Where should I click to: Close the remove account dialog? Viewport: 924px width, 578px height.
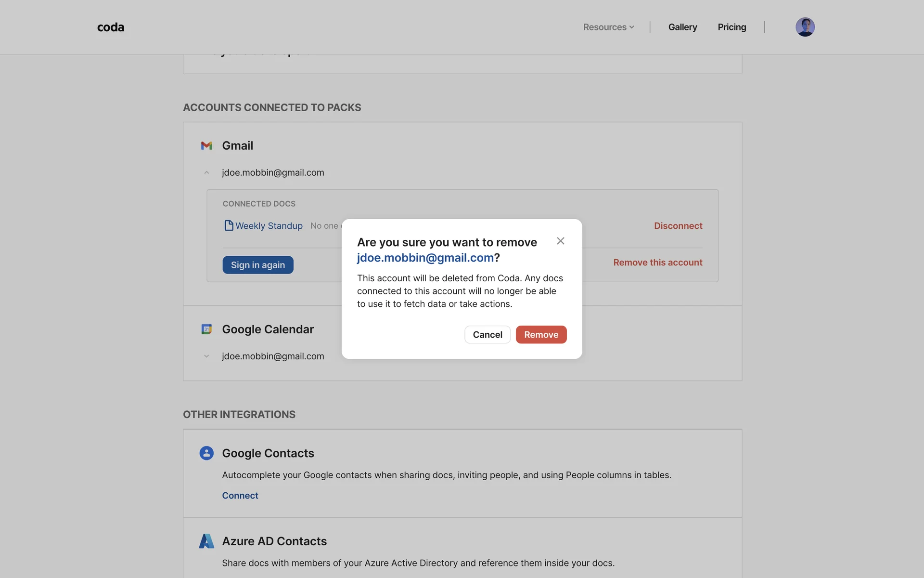click(x=560, y=241)
